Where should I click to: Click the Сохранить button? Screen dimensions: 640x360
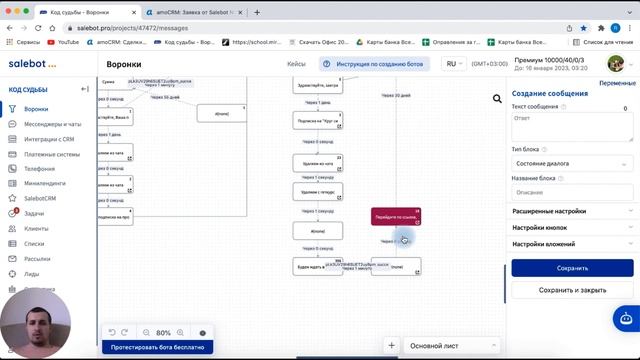pyautogui.click(x=572, y=268)
